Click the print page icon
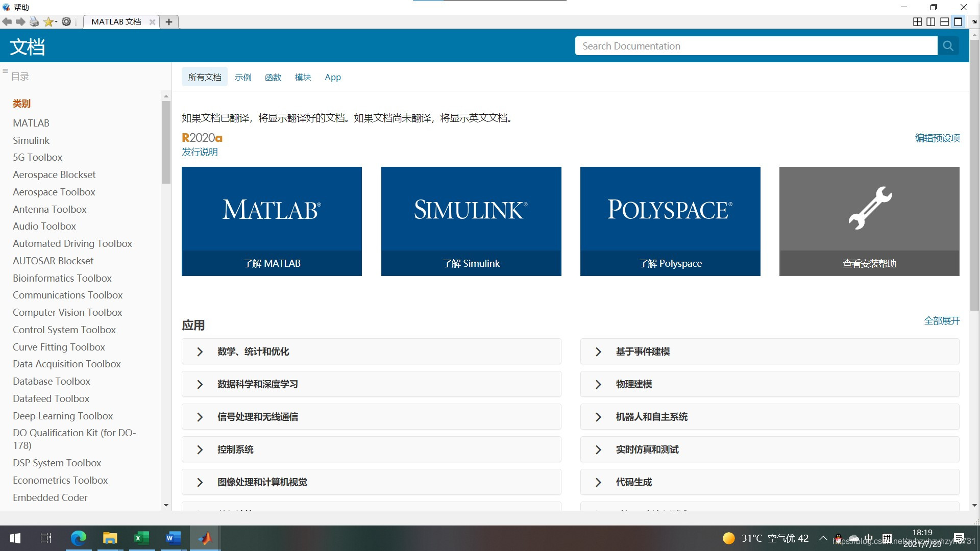 pyautogui.click(x=34, y=21)
